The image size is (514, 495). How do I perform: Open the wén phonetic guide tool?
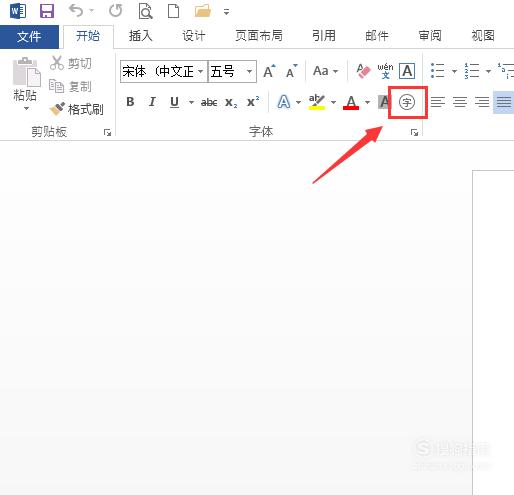point(385,71)
